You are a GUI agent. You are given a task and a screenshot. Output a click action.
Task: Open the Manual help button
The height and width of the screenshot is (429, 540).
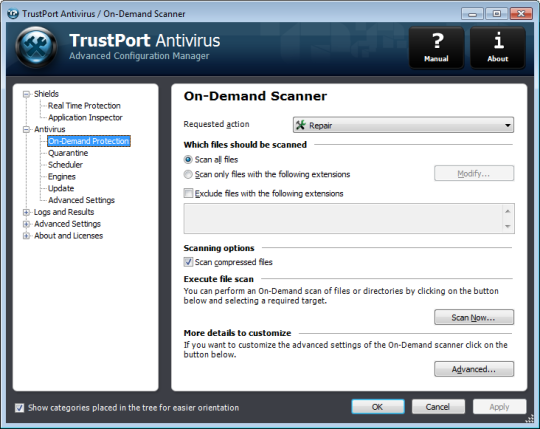click(436, 48)
